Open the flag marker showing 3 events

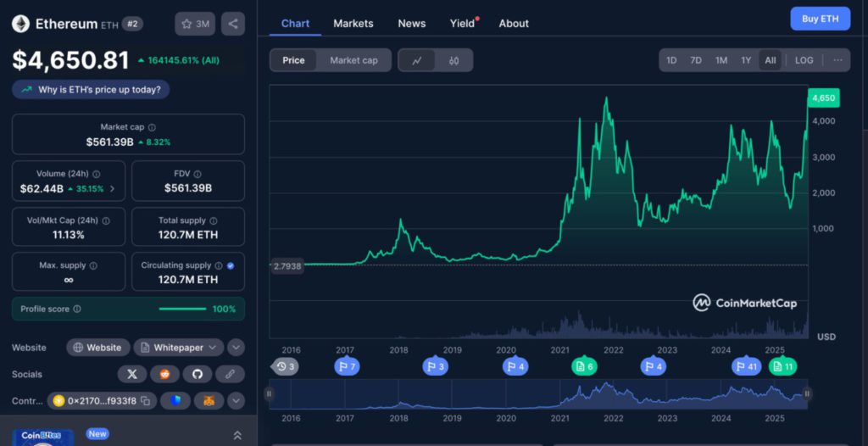coord(435,366)
